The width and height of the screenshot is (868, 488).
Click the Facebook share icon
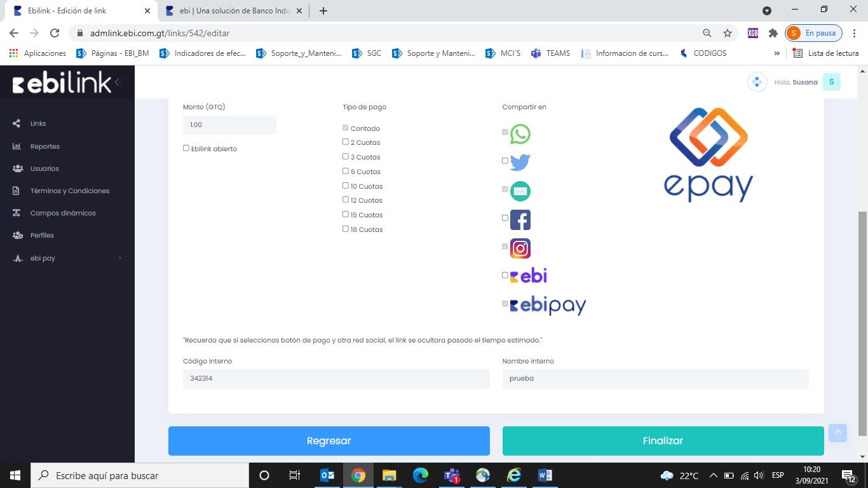coord(520,220)
